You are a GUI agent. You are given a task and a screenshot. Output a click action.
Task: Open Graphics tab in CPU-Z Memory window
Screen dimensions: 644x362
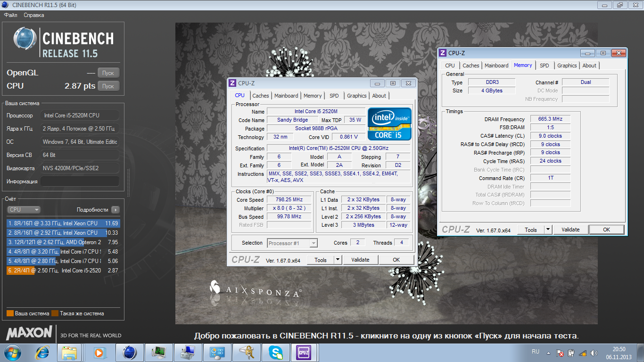coord(567,66)
